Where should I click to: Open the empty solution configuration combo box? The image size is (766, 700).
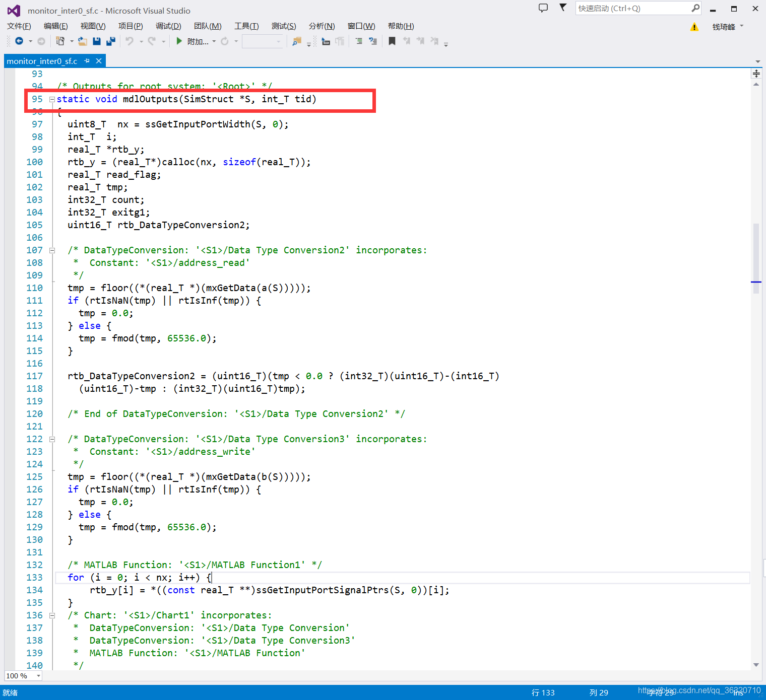262,41
